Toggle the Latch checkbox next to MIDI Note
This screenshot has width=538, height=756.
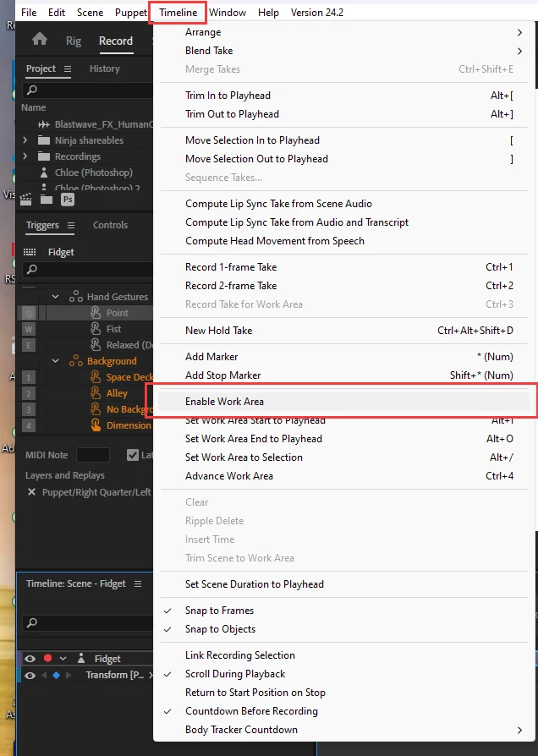coord(132,455)
